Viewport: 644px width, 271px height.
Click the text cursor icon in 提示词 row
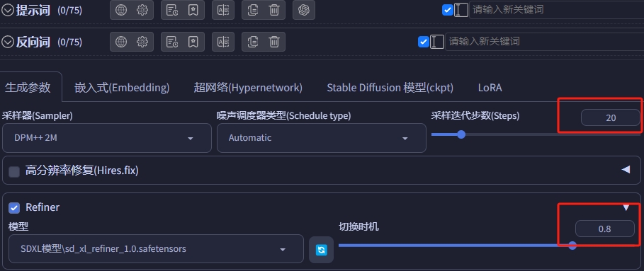pos(461,10)
